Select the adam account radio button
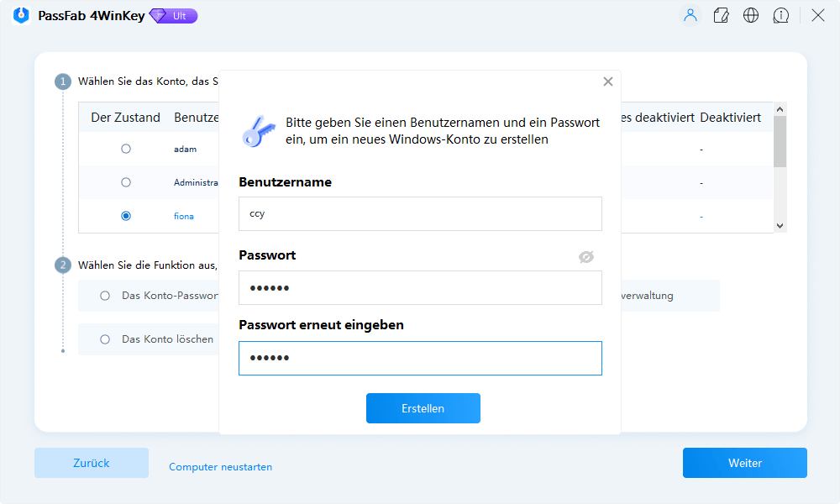This screenshot has height=504, width=840. click(x=126, y=149)
